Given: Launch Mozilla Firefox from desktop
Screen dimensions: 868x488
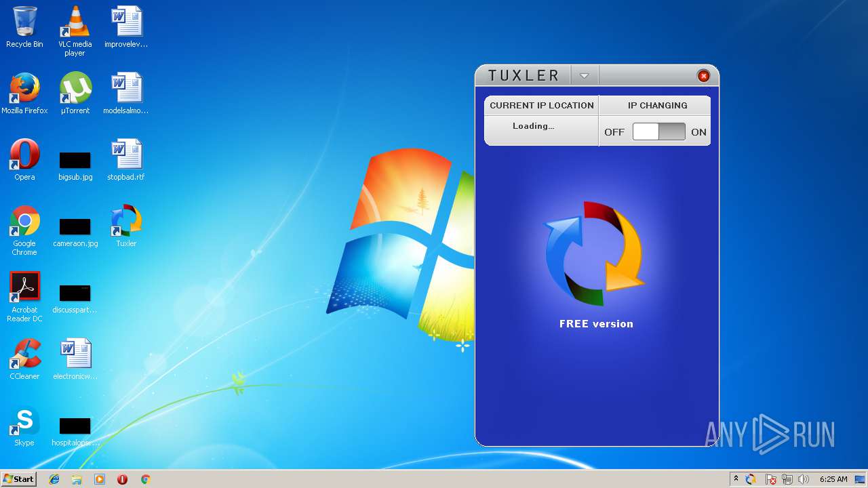Looking at the screenshot, I should (24, 94).
